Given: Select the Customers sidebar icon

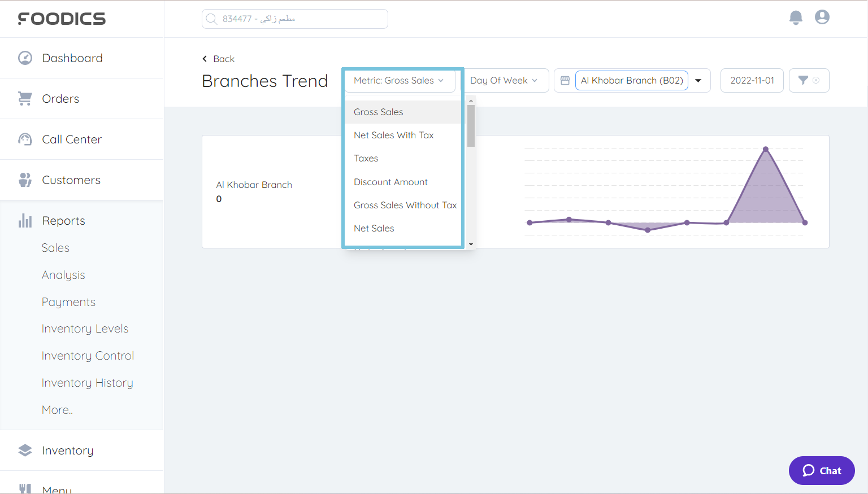Looking at the screenshot, I should point(25,180).
